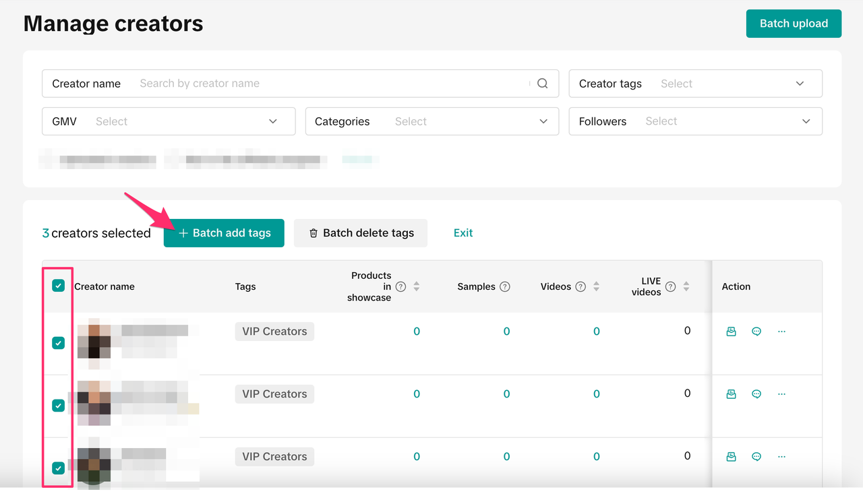Click help icon beside Products in showcase
This screenshot has height=504, width=863.
(400, 286)
